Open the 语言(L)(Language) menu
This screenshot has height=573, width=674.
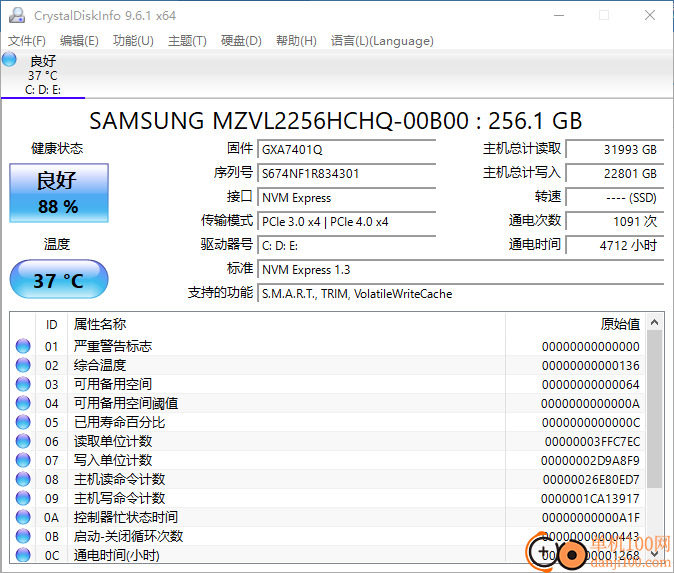(x=382, y=41)
